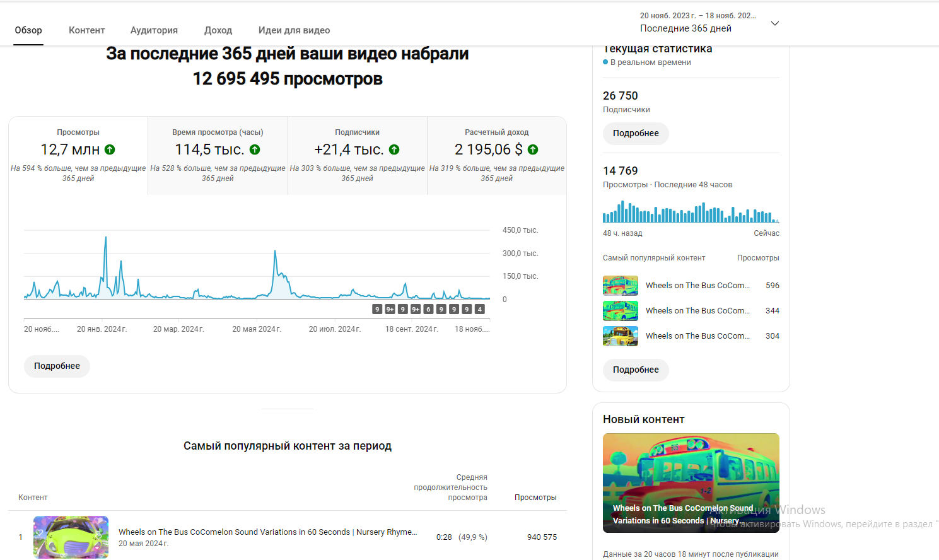Click the 20 янв. 2024 г. date axis label

point(102,329)
